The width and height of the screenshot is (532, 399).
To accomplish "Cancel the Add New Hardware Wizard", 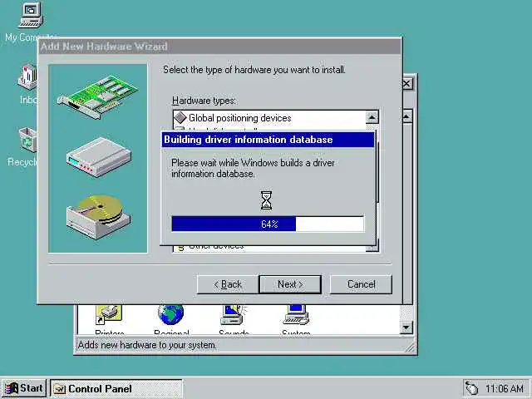I will click(x=361, y=284).
